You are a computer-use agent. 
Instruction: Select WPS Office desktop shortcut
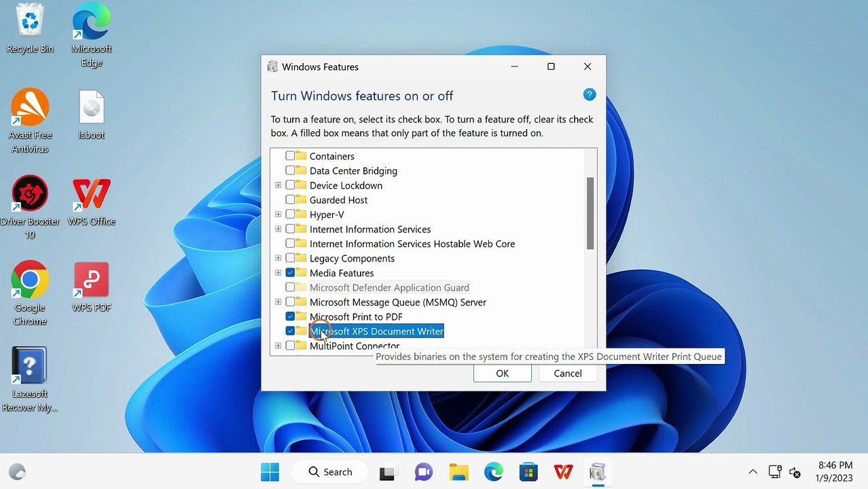click(92, 202)
